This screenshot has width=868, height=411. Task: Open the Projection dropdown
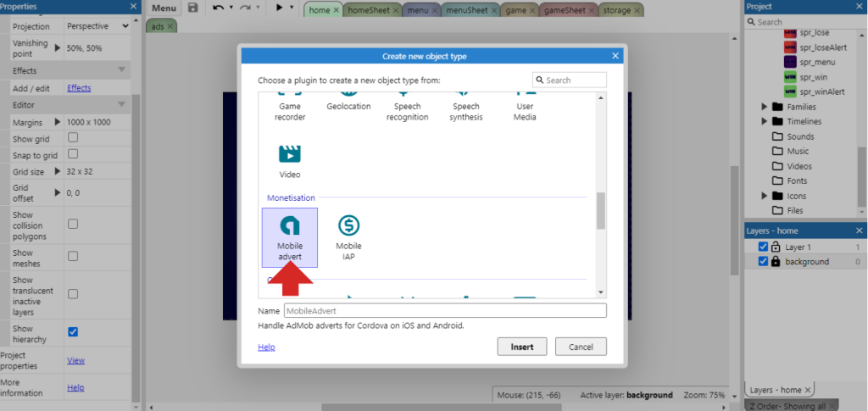(97, 26)
